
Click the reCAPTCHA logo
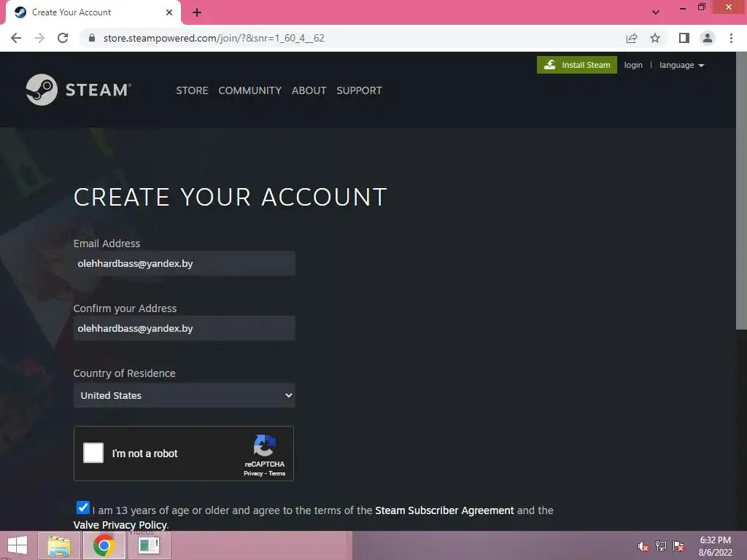click(265, 446)
